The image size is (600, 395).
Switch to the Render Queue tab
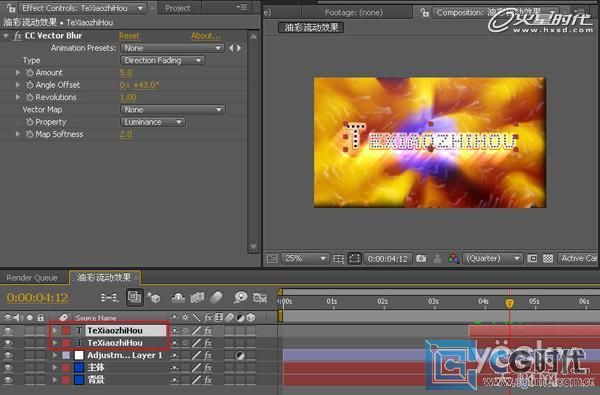pyautogui.click(x=32, y=277)
